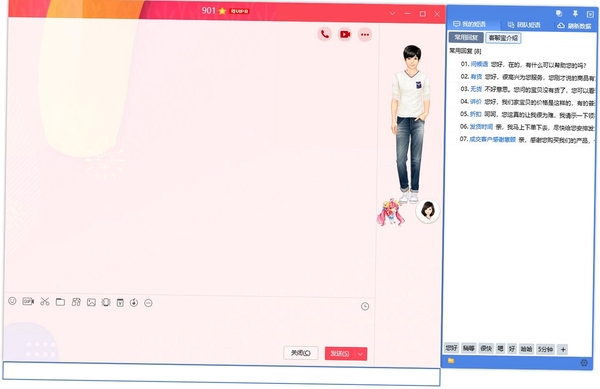Screen dimensions: 600x389
Task: Click the toolbar icon between the folder and picture icons
Action: click(x=76, y=302)
